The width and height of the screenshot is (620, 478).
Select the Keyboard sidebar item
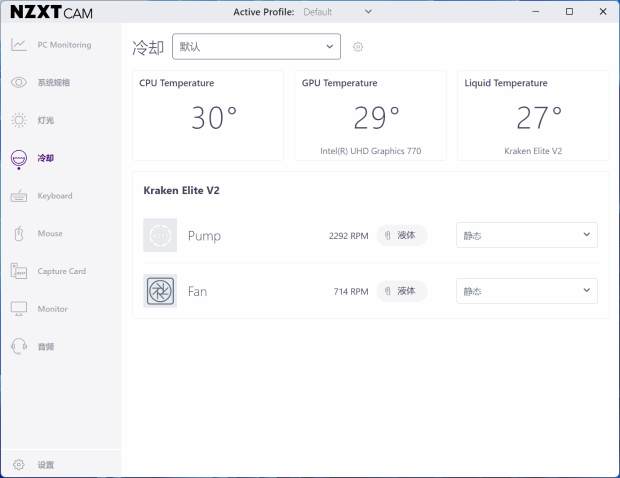point(55,196)
